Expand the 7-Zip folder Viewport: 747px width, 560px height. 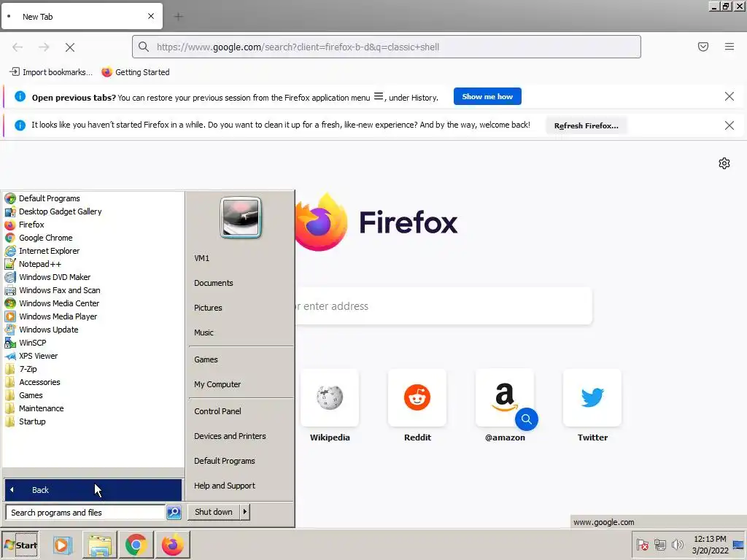[21, 368]
